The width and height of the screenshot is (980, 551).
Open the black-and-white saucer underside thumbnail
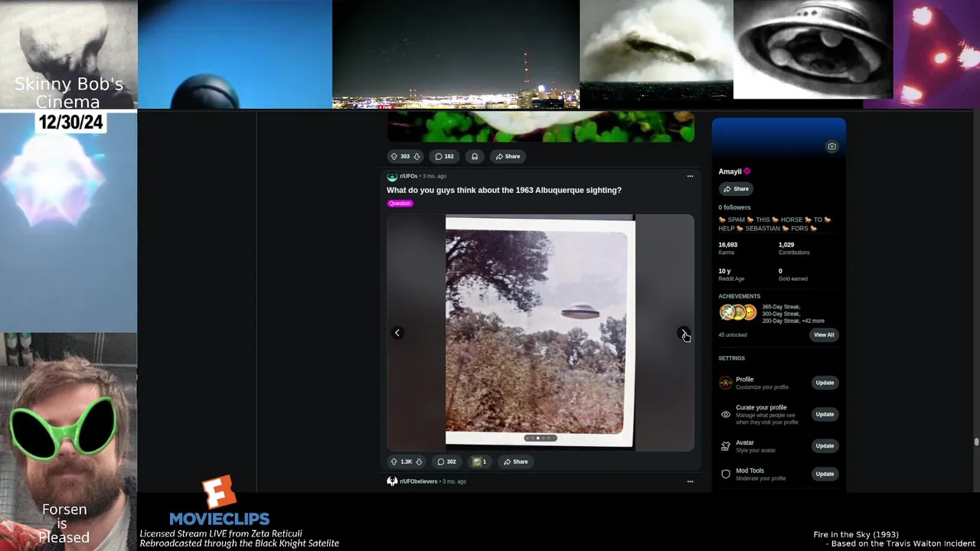click(x=813, y=49)
